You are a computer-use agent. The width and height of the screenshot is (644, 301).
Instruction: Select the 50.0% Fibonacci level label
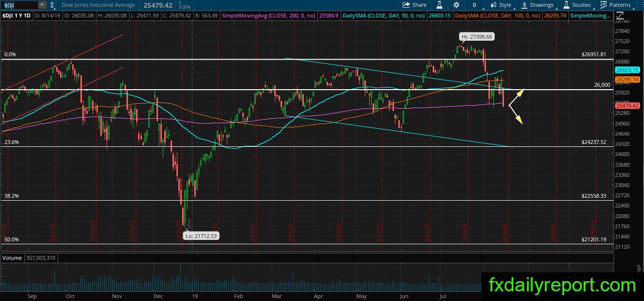click(11, 239)
